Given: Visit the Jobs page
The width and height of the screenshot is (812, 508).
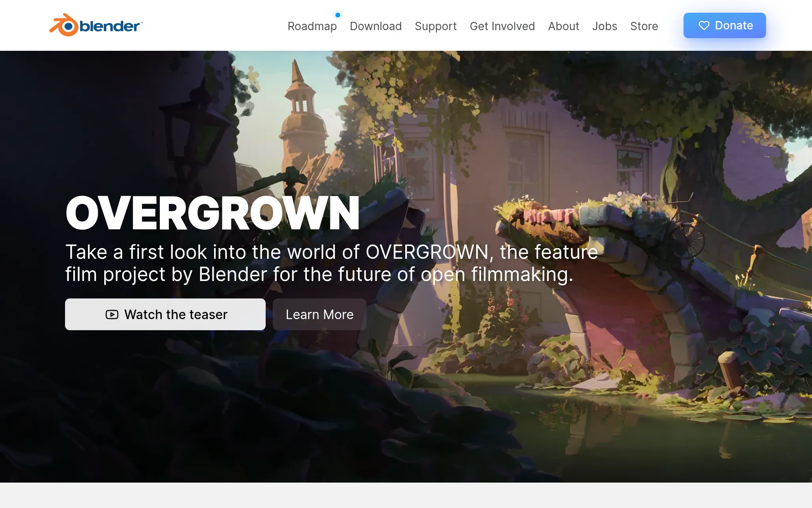Looking at the screenshot, I should 604,26.
